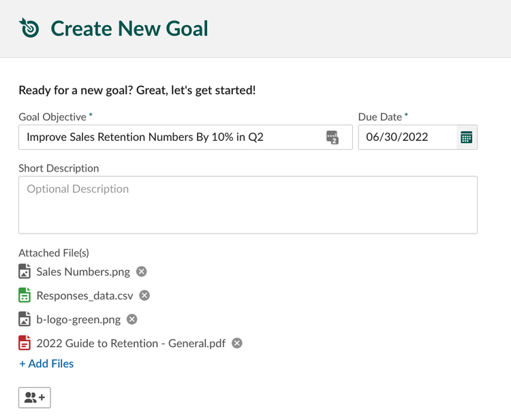
Task: Focus the Goal Objective text field
Action: [x=185, y=137]
